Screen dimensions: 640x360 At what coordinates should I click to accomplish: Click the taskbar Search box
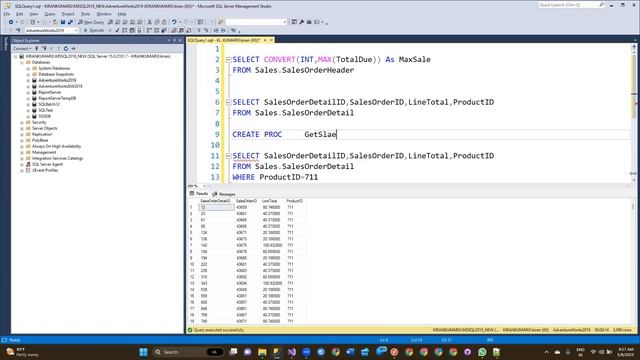[x=188, y=352]
